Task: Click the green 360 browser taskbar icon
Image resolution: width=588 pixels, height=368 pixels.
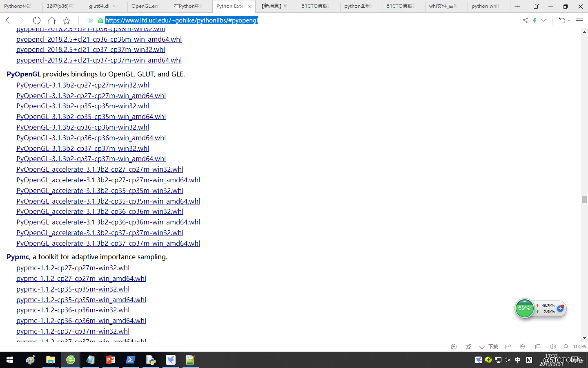Action: point(71,360)
